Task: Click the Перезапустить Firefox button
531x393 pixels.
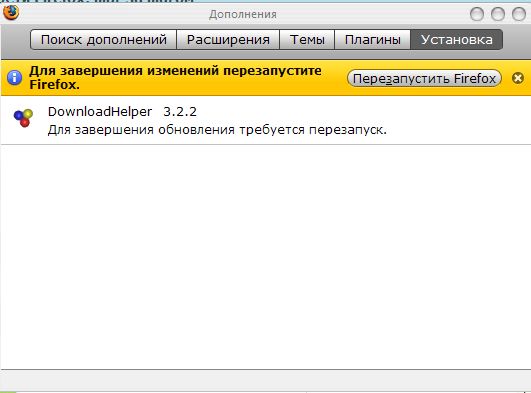Action: pos(424,78)
